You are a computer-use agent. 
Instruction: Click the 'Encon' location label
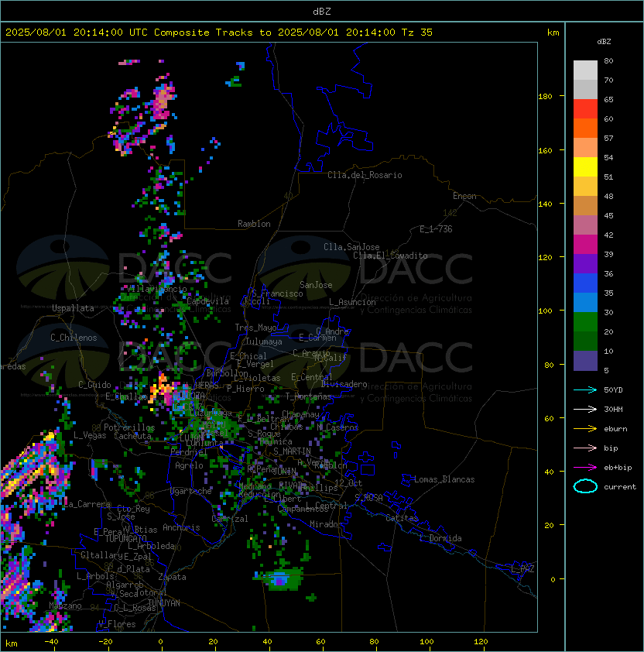[464, 196]
